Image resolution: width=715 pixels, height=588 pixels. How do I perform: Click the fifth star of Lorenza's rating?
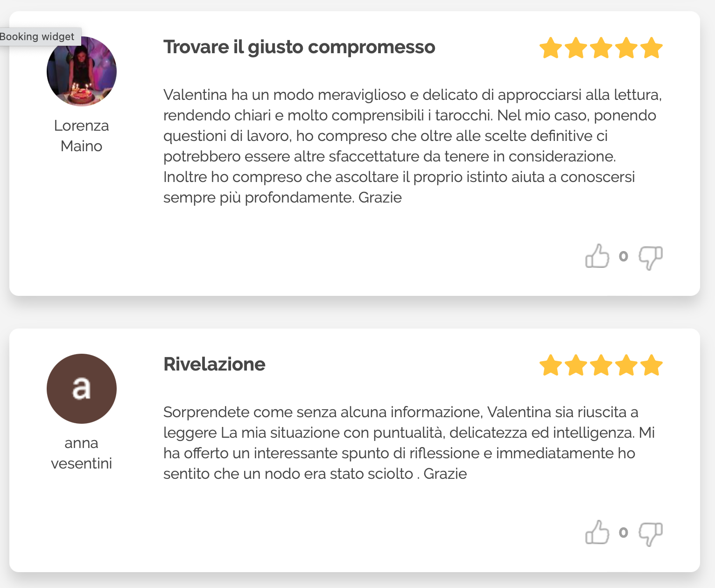coord(652,48)
